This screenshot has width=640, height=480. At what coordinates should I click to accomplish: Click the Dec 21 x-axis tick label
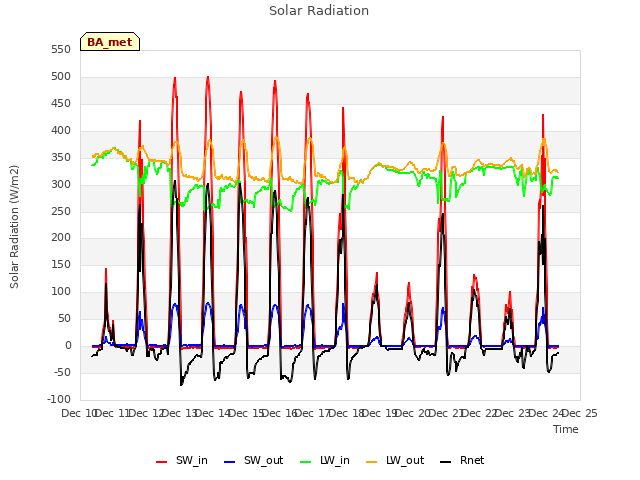[447, 413]
